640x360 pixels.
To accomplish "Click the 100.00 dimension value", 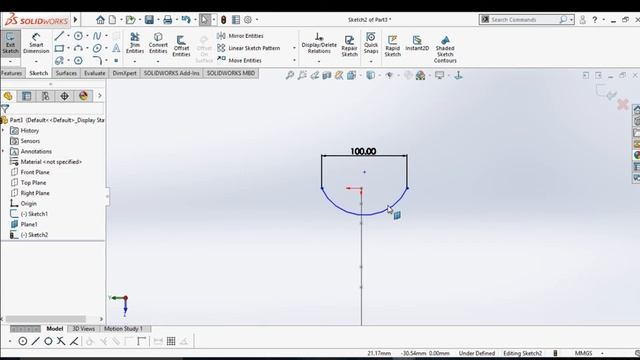I will point(363,151).
